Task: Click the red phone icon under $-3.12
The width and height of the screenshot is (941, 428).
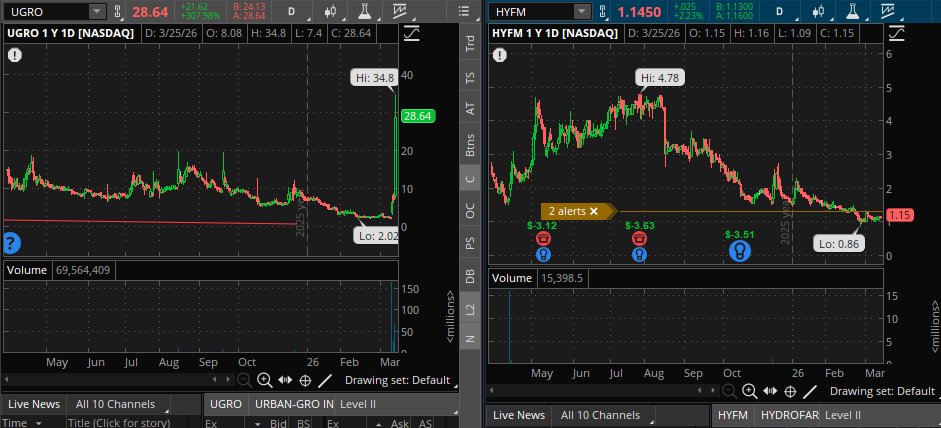Action: 543,239
